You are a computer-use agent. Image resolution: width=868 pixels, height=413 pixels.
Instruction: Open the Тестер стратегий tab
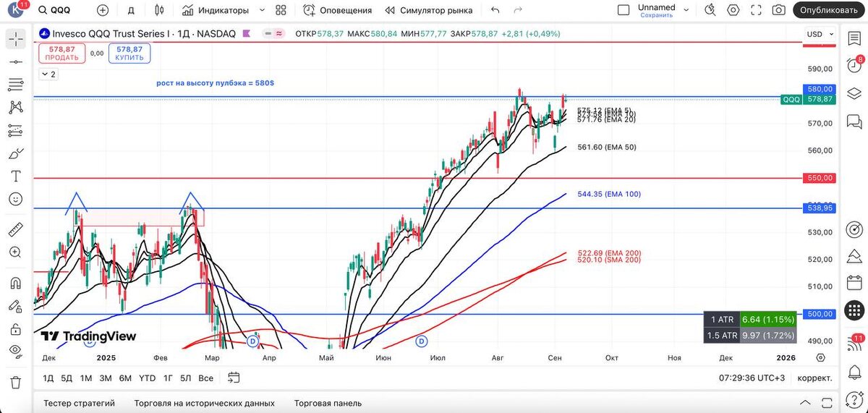[x=79, y=403]
